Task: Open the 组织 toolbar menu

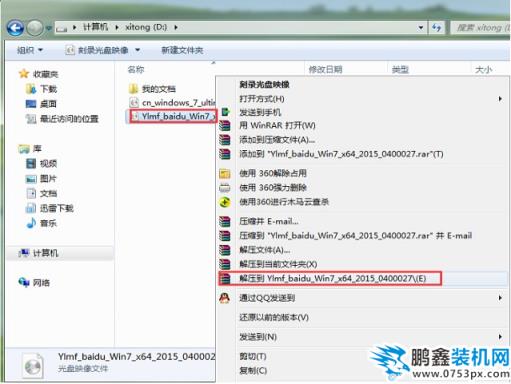Action: point(30,50)
